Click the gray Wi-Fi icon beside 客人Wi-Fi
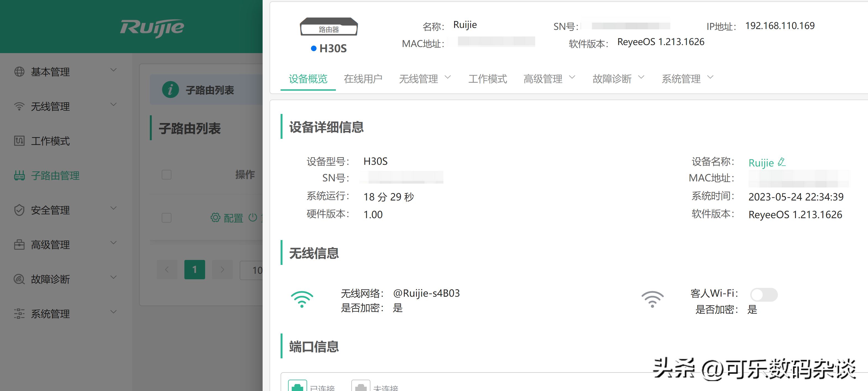The height and width of the screenshot is (391, 868). tap(653, 299)
